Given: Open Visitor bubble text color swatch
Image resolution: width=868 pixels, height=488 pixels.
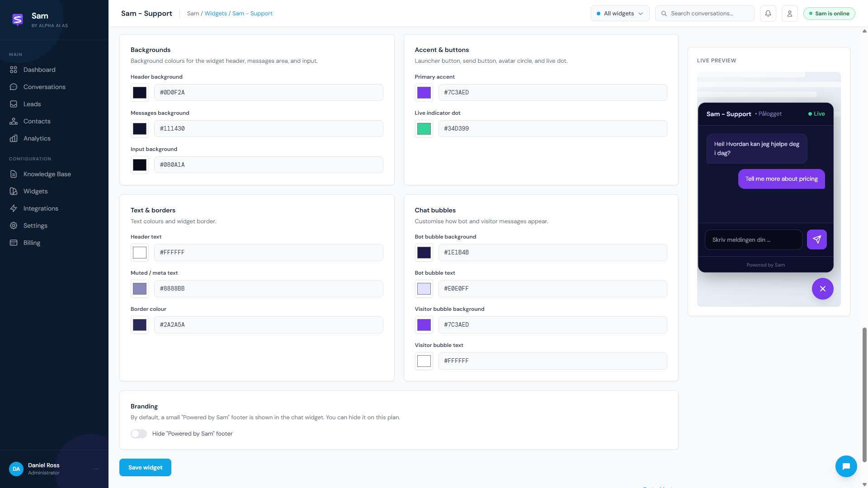Looking at the screenshot, I should [424, 361].
